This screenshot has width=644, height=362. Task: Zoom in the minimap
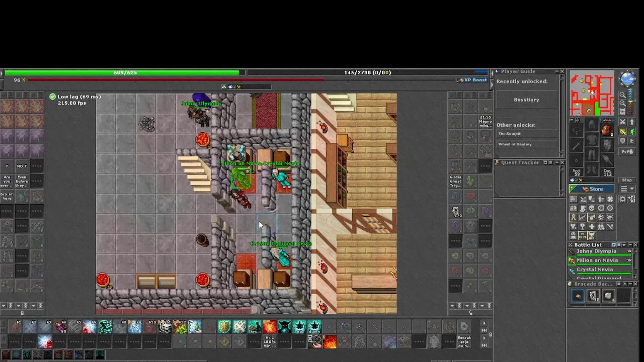click(x=623, y=103)
